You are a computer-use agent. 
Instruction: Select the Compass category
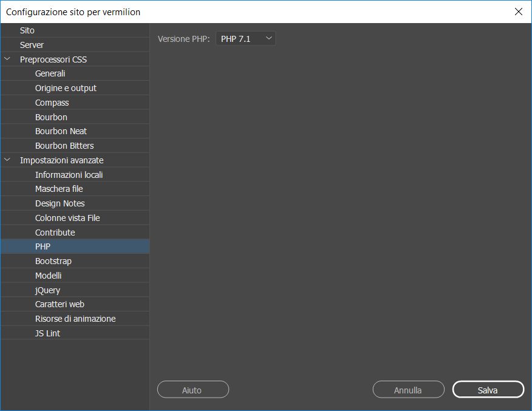52,102
